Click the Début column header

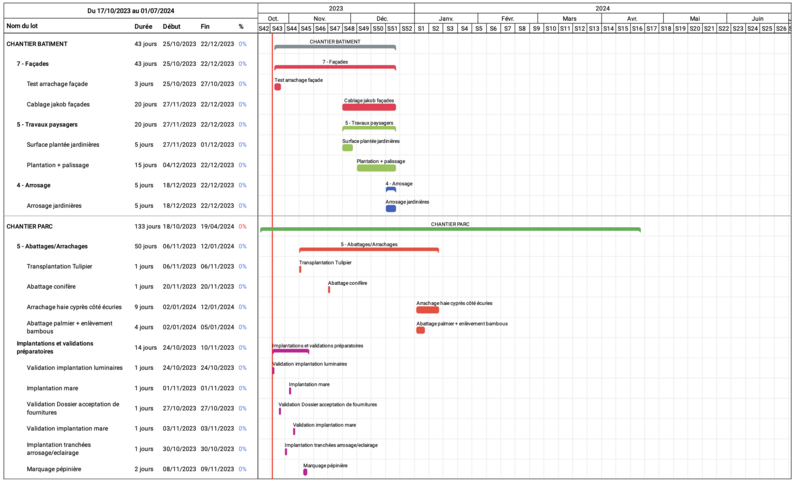click(172, 26)
